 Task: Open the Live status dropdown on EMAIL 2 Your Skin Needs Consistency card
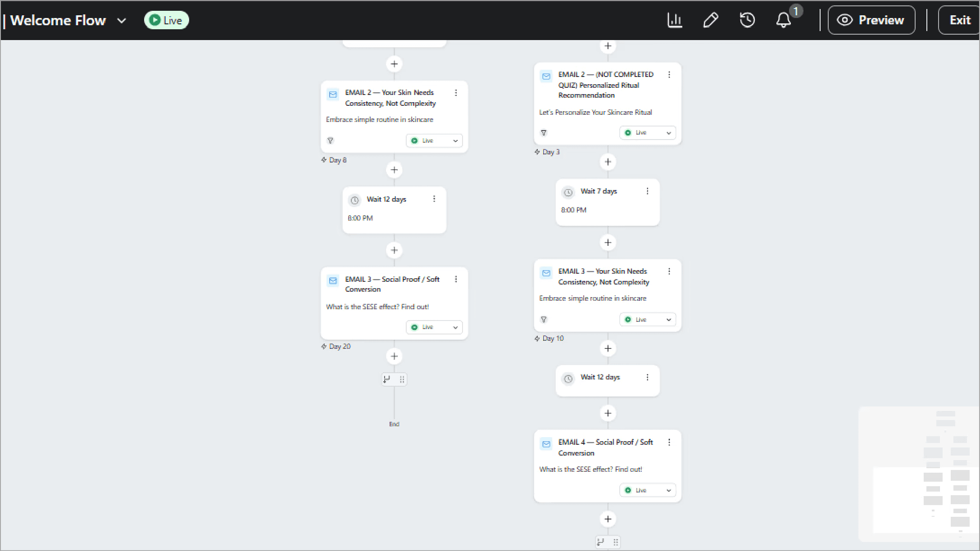coord(434,140)
